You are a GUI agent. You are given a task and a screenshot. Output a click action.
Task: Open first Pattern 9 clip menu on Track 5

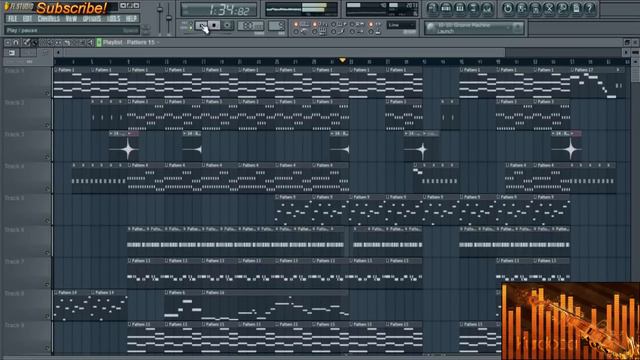coord(277,197)
